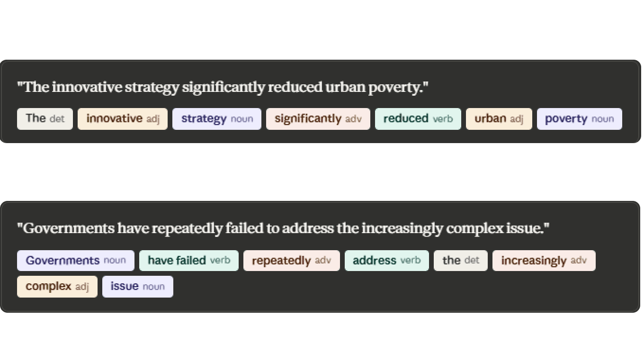The image size is (644, 344).
Task: Click the 'innovative strategy' sentence heading
Action: (223, 87)
